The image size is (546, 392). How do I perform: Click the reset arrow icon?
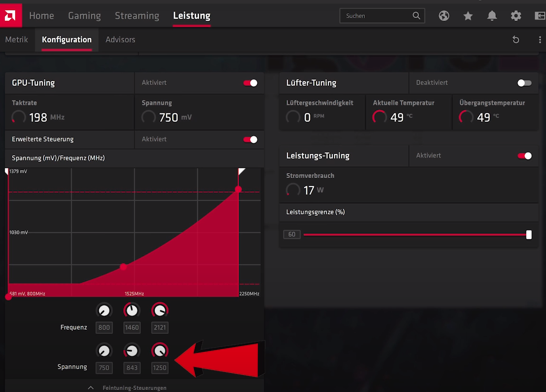(x=516, y=40)
